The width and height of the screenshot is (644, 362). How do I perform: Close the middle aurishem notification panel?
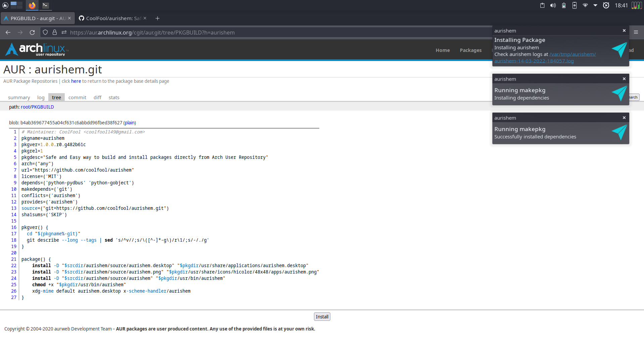tap(624, 79)
